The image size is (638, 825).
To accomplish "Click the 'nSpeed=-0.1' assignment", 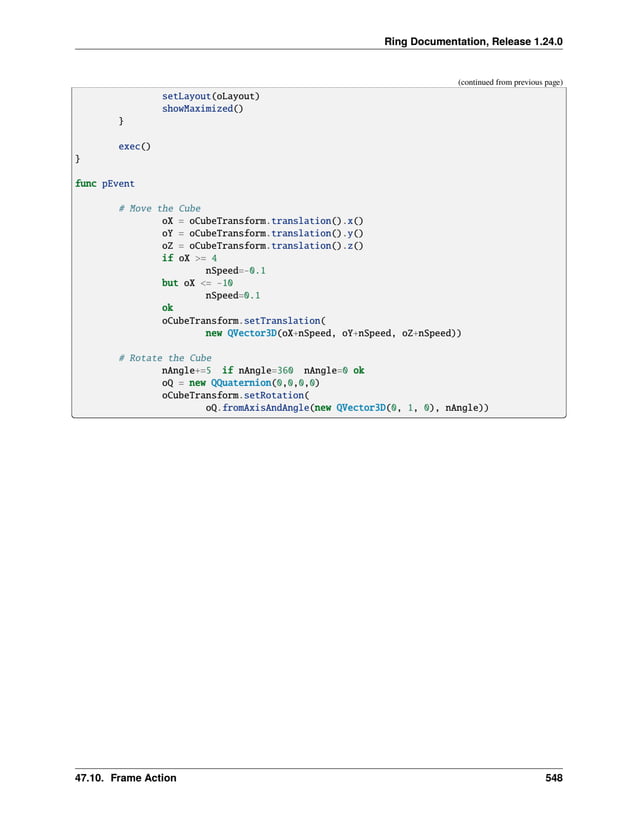I will [236, 270].
